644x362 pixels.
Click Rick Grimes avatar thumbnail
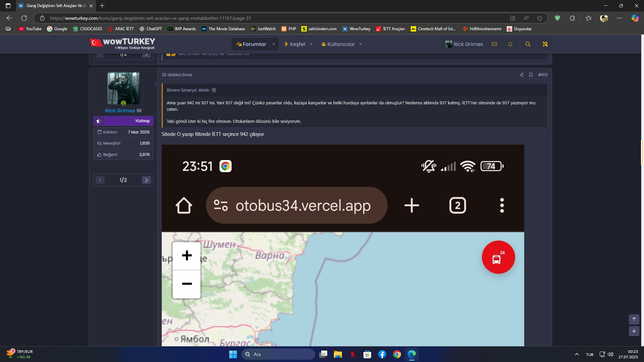pyautogui.click(x=123, y=88)
